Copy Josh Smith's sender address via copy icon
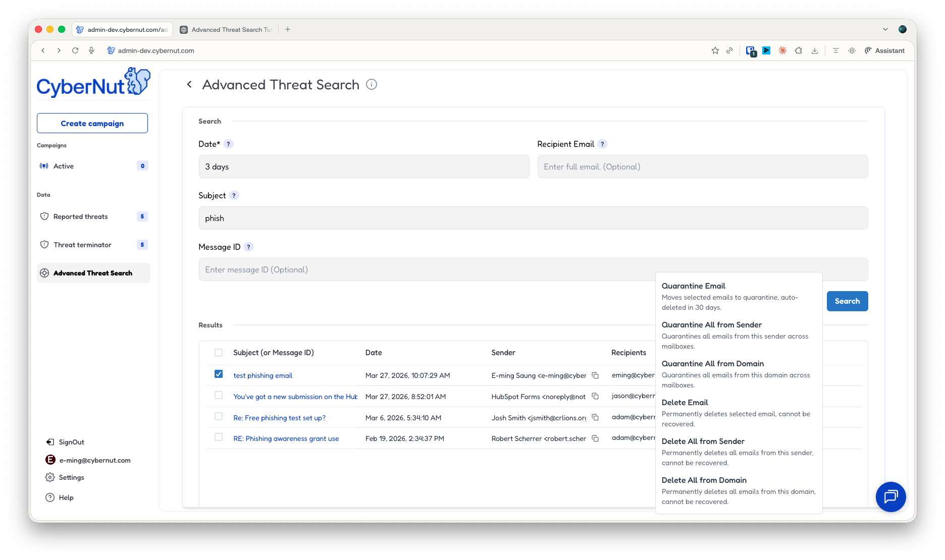Viewport: 945px width, 560px height. click(595, 417)
